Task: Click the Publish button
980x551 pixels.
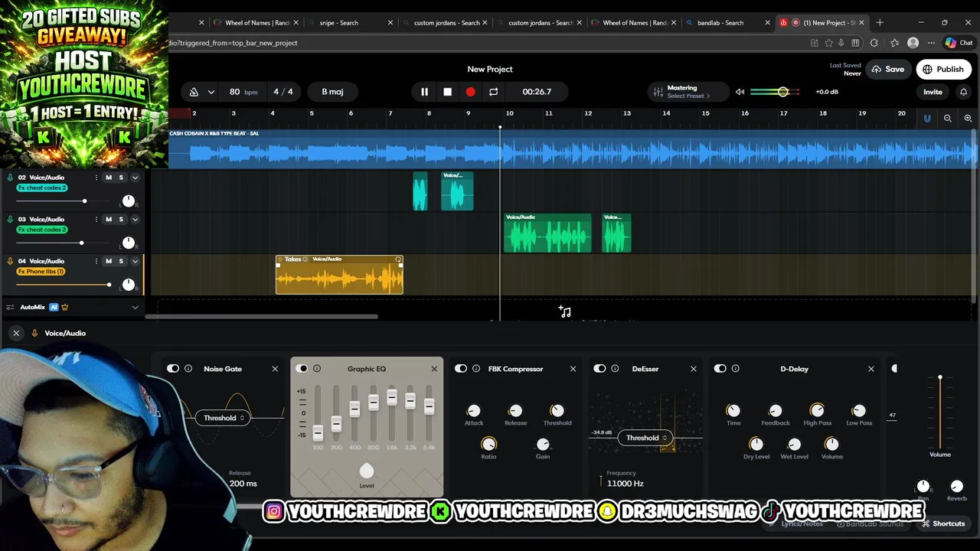Action: click(x=943, y=70)
